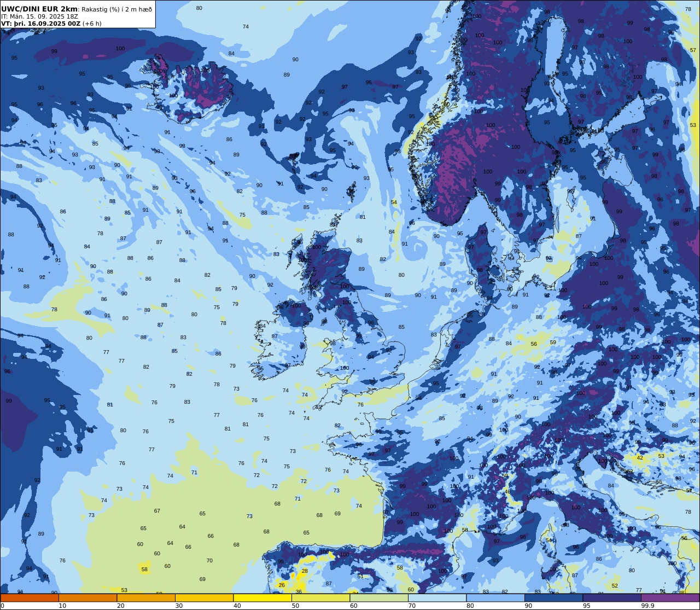This screenshot has width=700, height=610.
Task: Click the humidity value "26" over Spain
Action: coord(282,585)
